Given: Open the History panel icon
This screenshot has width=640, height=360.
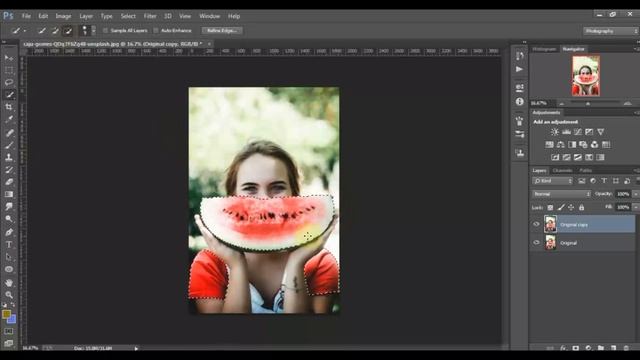Looking at the screenshot, I should 519,56.
